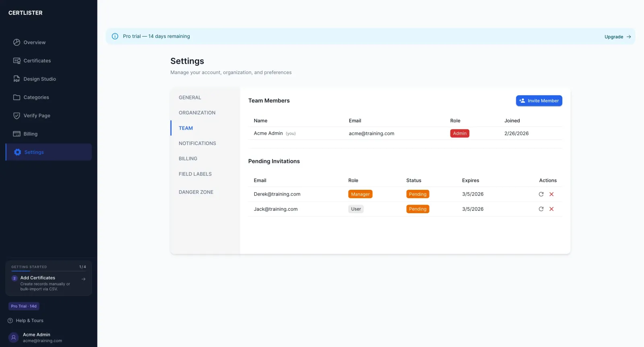Click the Admin role badge
Screen dimensions: 644x347
point(460,133)
